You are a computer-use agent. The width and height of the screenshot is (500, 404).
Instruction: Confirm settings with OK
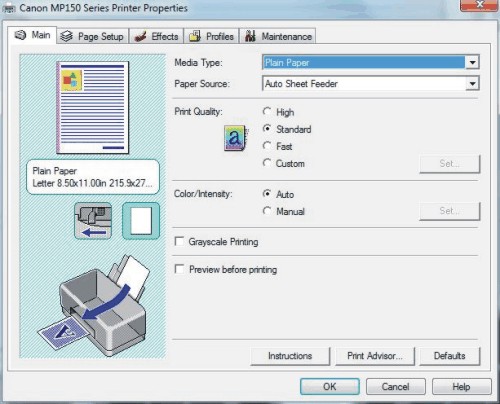tap(330, 387)
